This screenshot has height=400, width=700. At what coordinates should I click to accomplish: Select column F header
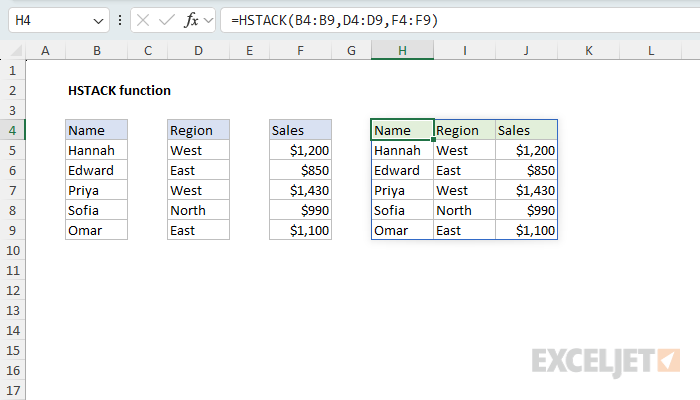(x=300, y=50)
